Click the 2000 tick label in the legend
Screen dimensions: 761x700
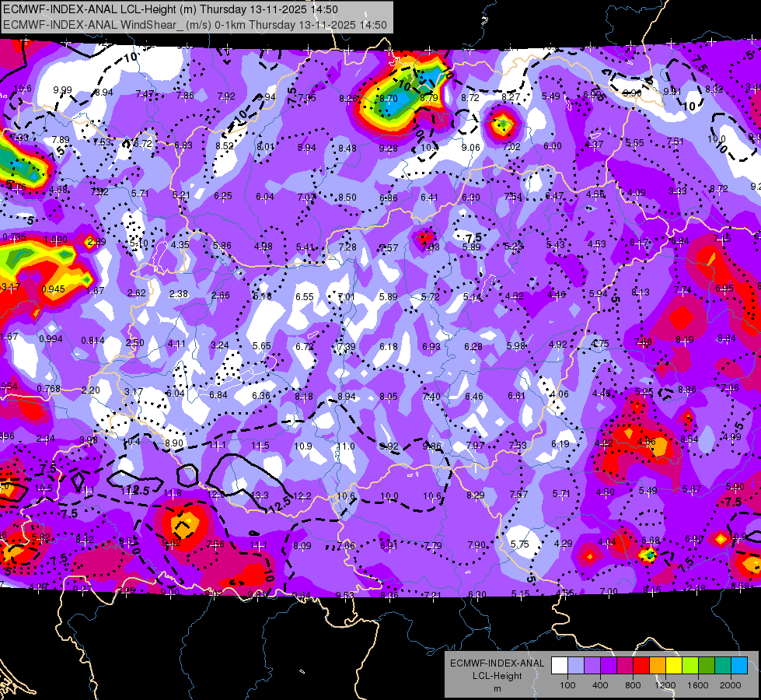point(730,685)
